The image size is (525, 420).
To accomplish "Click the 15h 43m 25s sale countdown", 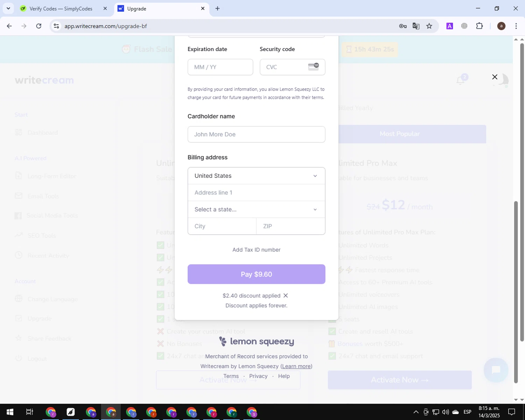I will point(370,49).
